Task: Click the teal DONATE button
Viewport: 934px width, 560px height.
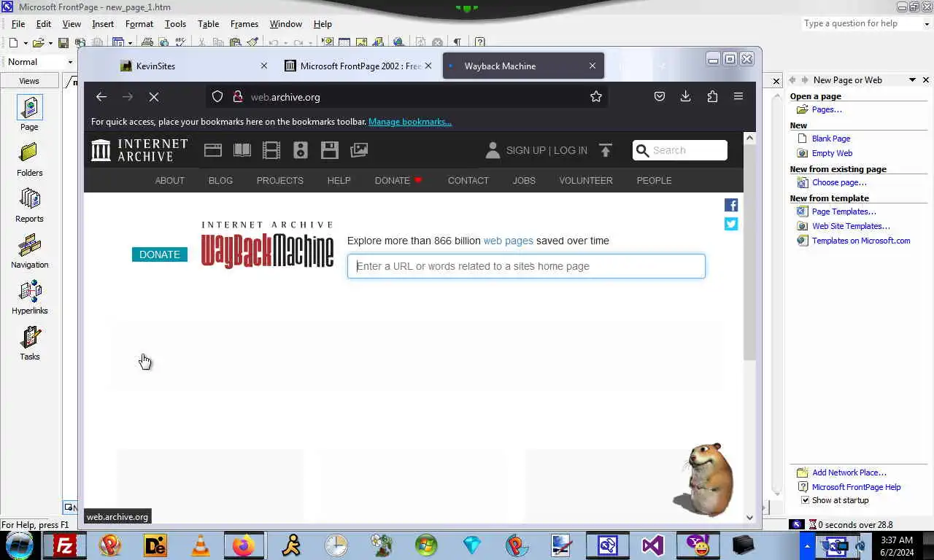Action: [160, 254]
